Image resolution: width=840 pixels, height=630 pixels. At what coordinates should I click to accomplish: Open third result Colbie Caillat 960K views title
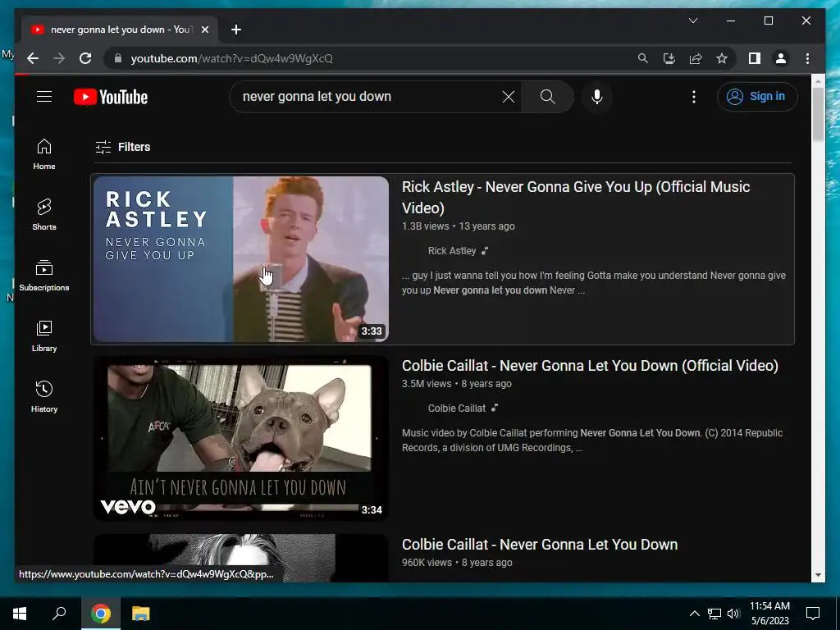540,545
